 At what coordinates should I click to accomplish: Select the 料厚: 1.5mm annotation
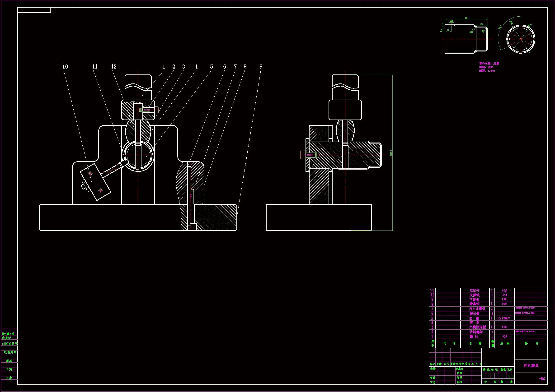click(x=487, y=71)
